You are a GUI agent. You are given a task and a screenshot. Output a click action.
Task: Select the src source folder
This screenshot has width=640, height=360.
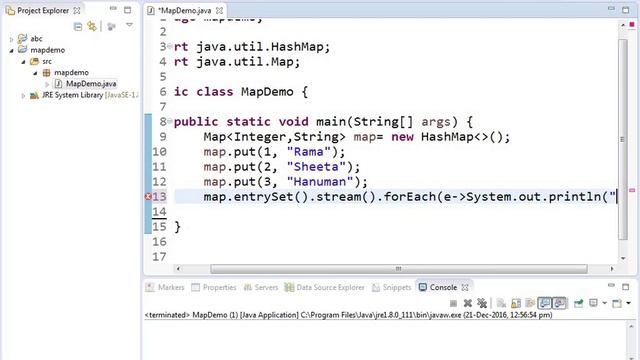[x=47, y=62]
